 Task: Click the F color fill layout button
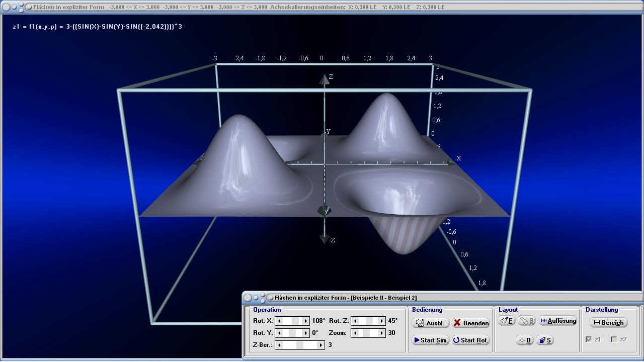pyautogui.click(x=506, y=321)
